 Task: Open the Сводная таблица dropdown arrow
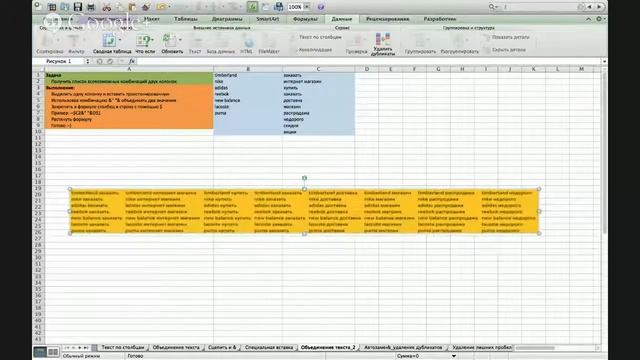[x=120, y=40]
